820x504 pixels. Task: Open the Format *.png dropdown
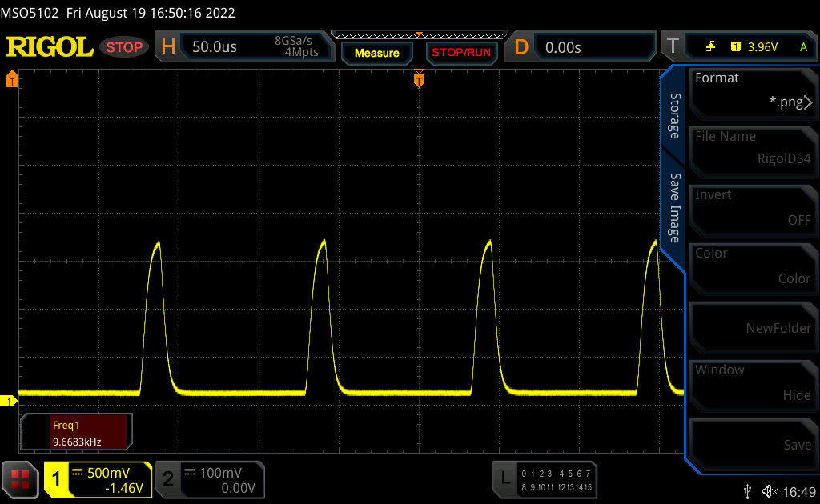tap(753, 93)
